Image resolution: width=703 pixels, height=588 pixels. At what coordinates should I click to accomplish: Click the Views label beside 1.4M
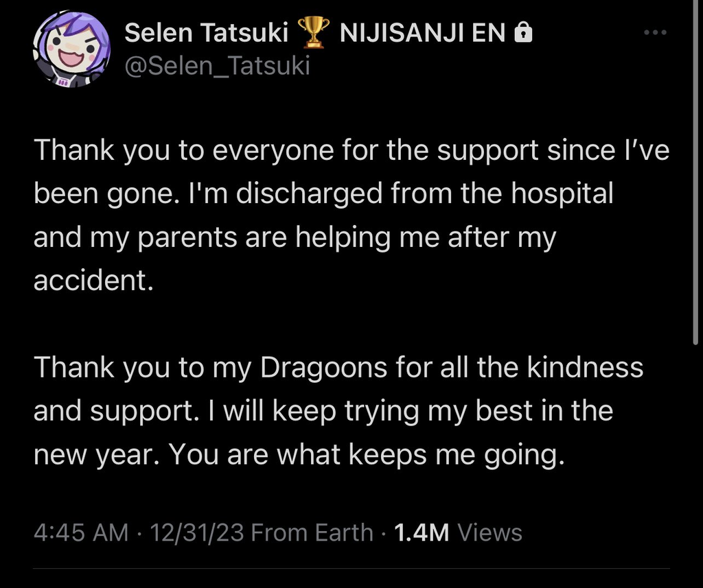pyautogui.click(x=489, y=532)
